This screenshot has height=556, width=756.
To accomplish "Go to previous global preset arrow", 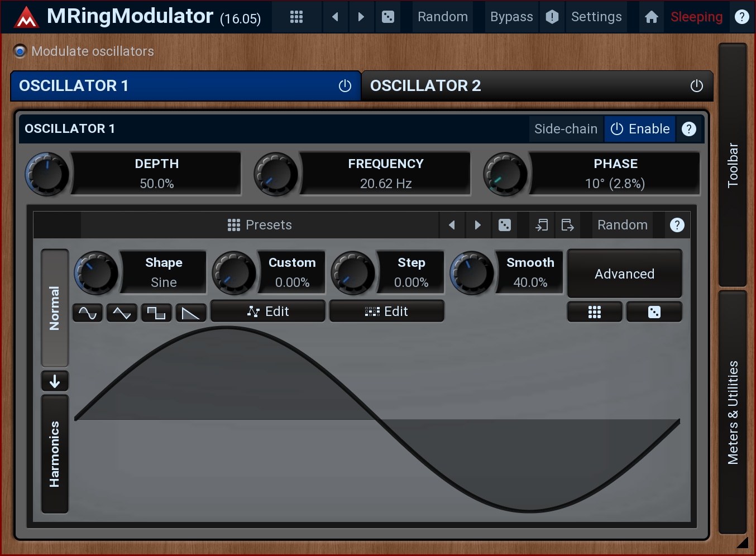I will click(x=335, y=17).
